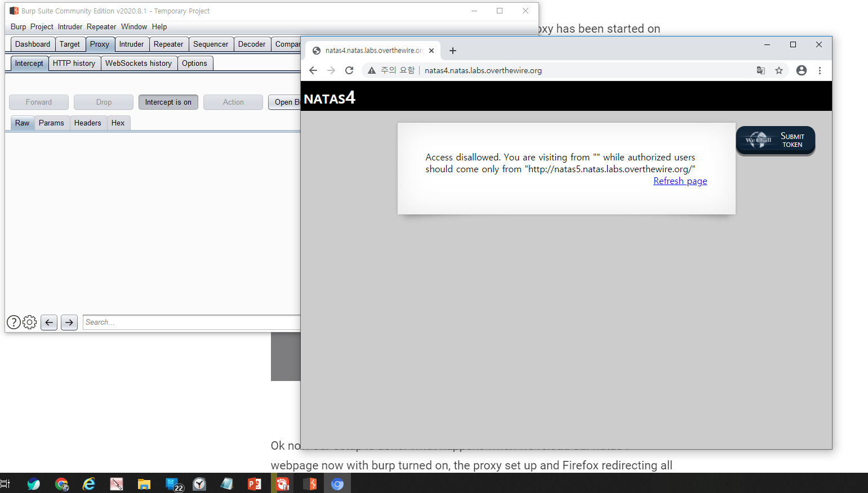Open the Intruder menu in menu bar
Viewport: 868px width, 493px height.
70,26
